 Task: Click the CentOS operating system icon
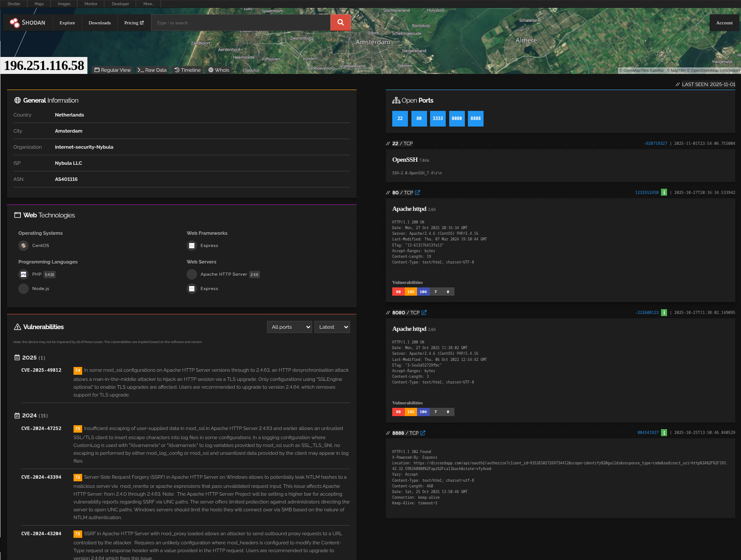23,246
